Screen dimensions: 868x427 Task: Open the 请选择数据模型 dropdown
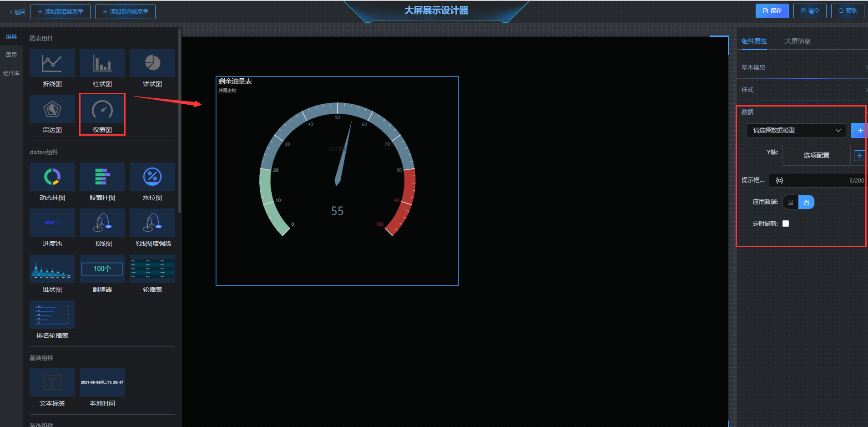[x=796, y=131]
